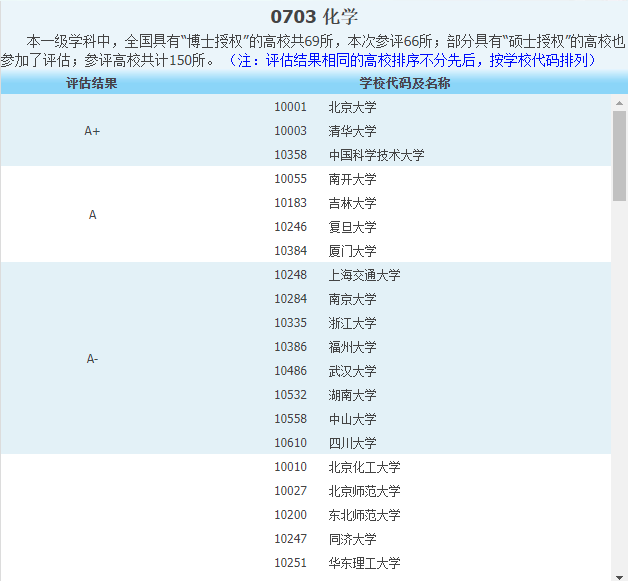Click school code 10001

[290, 107]
